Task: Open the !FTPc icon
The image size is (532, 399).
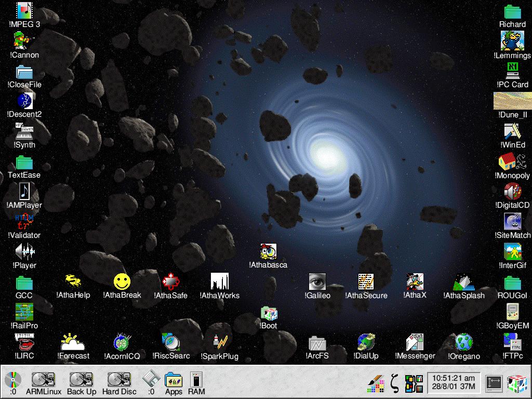Action: coord(513,342)
